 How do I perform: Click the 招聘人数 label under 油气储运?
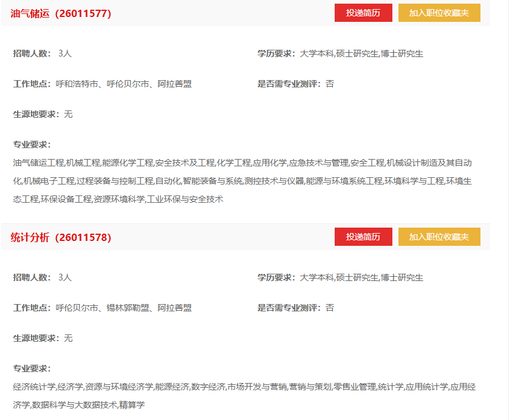click(x=33, y=53)
